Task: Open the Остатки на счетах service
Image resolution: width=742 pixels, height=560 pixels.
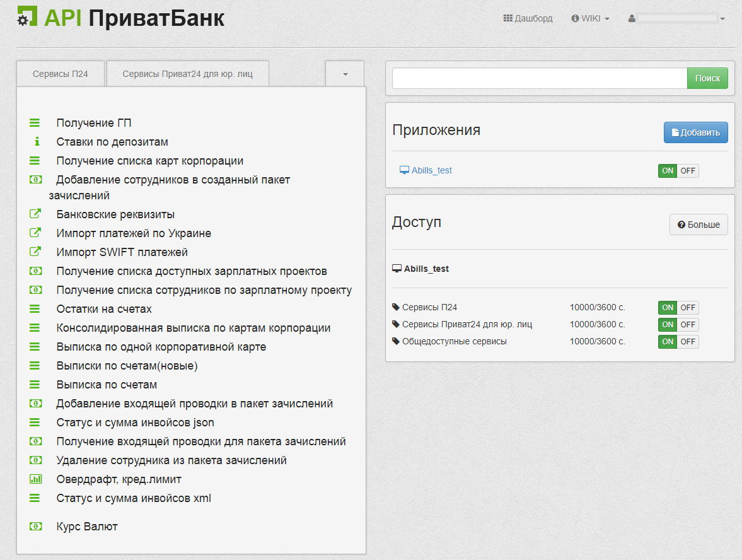Action: coord(104,309)
